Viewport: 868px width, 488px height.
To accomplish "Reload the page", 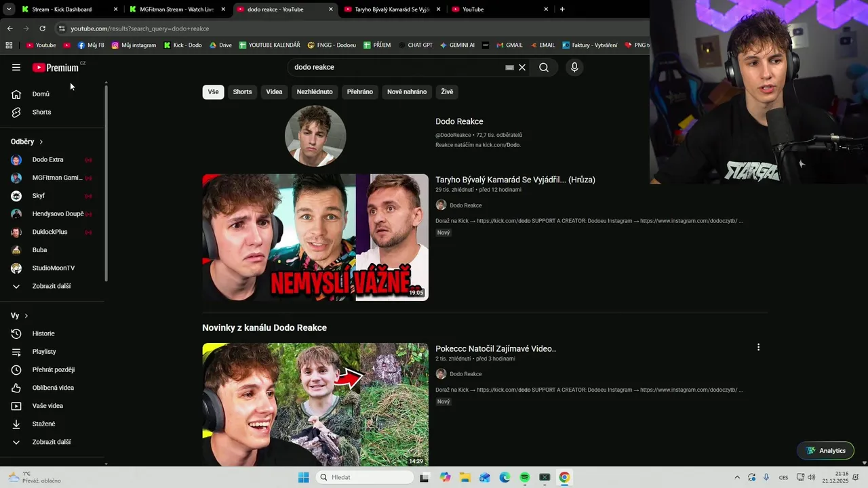I will (x=42, y=28).
